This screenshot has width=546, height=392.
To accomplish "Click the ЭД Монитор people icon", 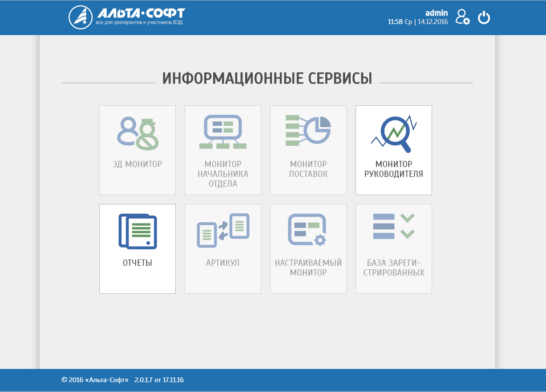I will click(x=138, y=133).
